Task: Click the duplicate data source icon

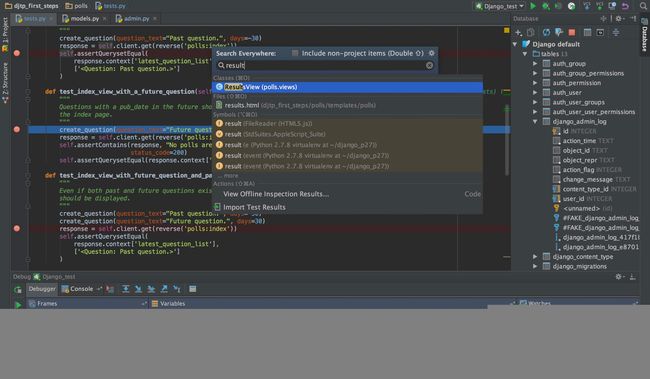Action: pos(531,32)
